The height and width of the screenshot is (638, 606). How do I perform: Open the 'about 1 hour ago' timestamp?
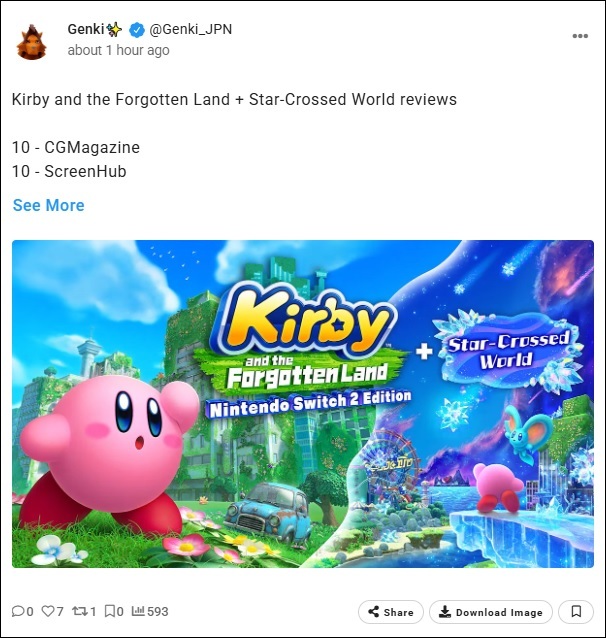(118, 50)
